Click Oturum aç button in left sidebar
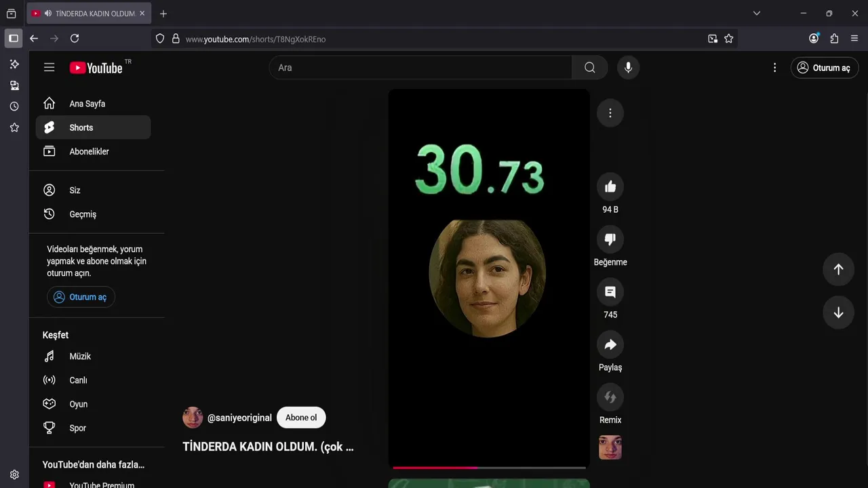This screenshot has width=868, height=488. pos(81,297)
